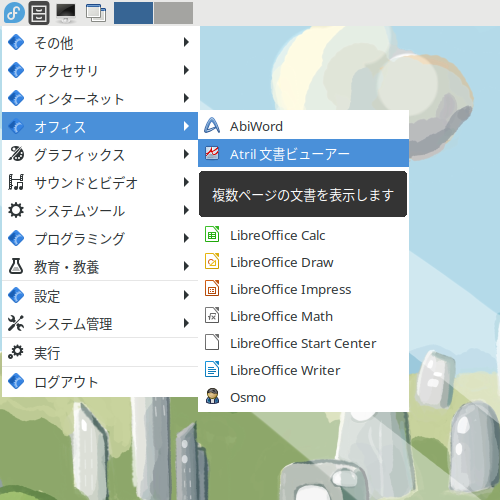Click the Fedora start menu icon
This screenshot has height=500, width=500.
(x=14, y=13)
